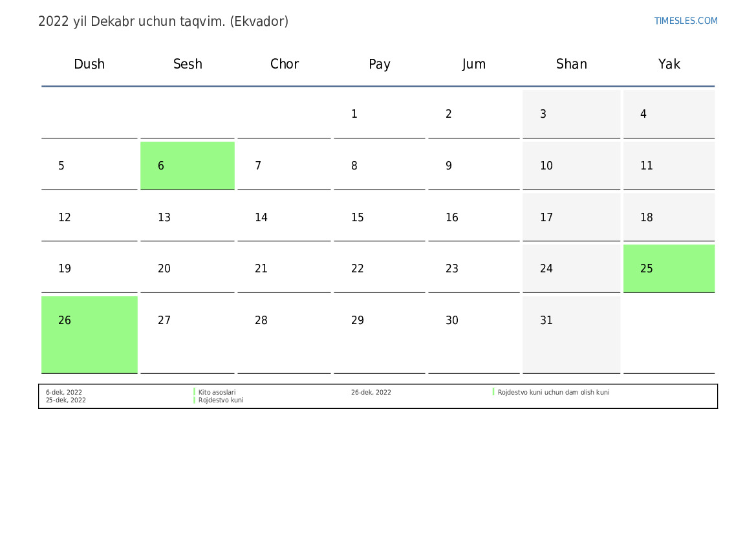Click the Dush column header
756x535 pixels.
pos(89,64)
